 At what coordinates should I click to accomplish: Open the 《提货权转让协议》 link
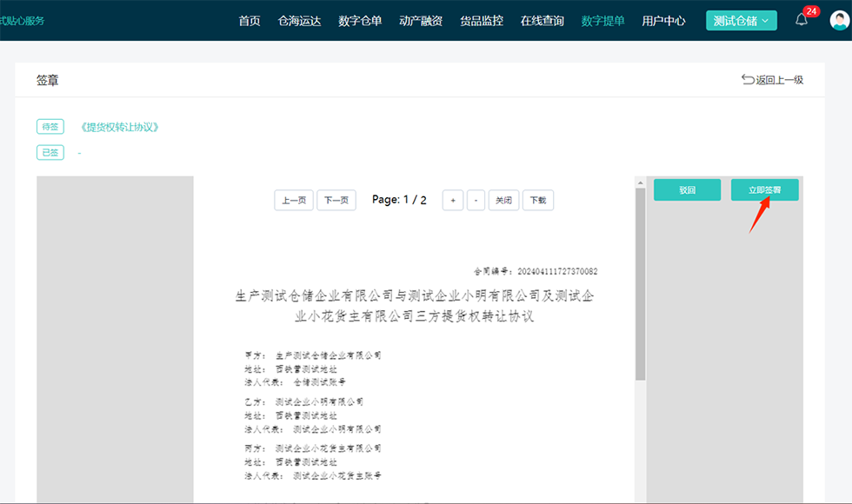[x=119, y=127]
